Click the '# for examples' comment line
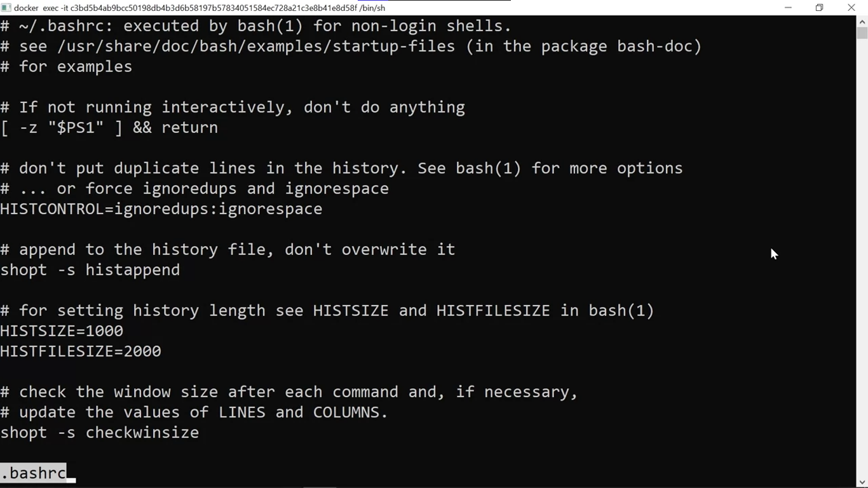This screenshot has height=488, width=868. coord(67,67)
